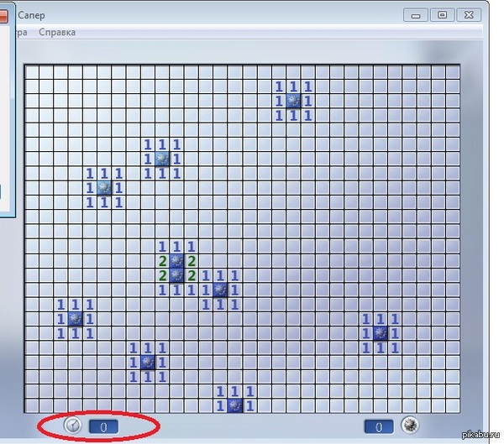Click green 2 right of lower stacked mine

click(192, 275)
